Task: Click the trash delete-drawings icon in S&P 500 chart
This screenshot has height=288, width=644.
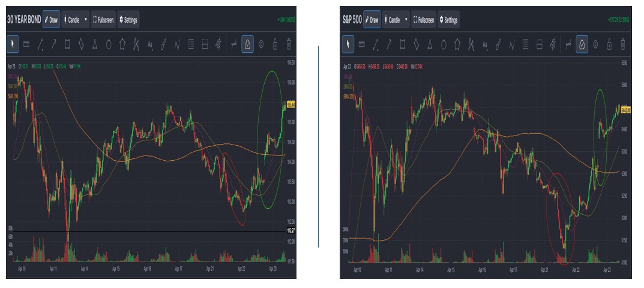Action: [623, 44]
